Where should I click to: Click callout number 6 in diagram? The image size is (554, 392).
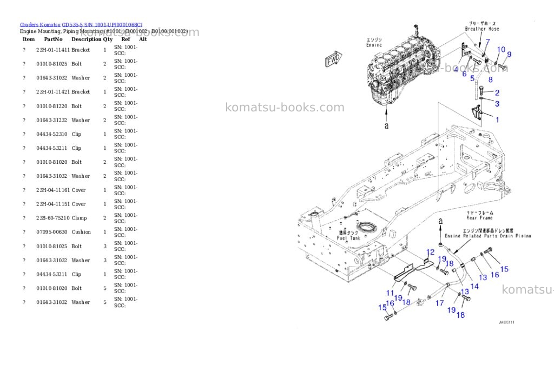pyautogui.click(x=464, y=74)
